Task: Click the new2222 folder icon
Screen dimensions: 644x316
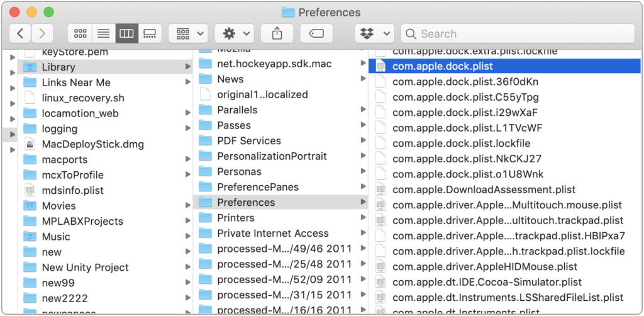Action: [x=30, y=298]
